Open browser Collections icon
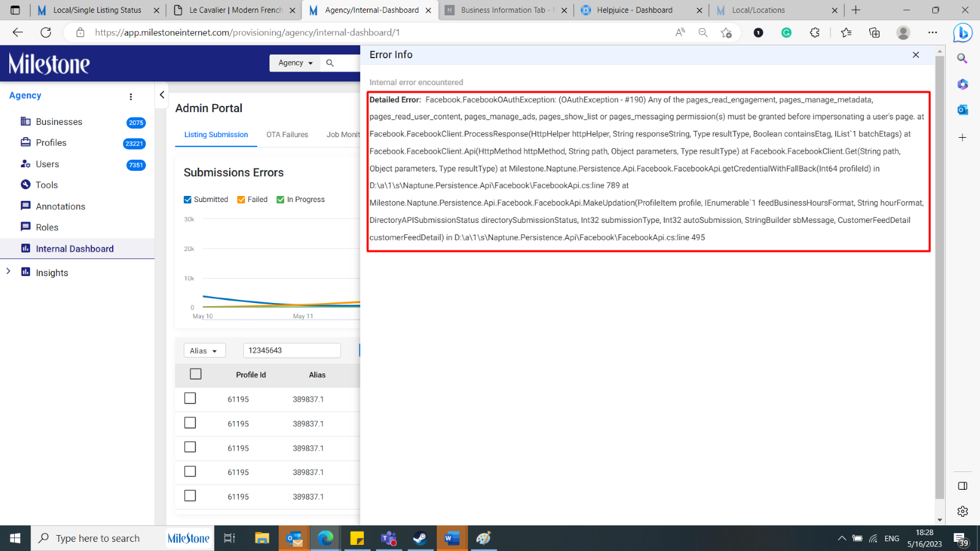Image resolution: width=980 pixels, height=551 pixels. coord(875,32)
